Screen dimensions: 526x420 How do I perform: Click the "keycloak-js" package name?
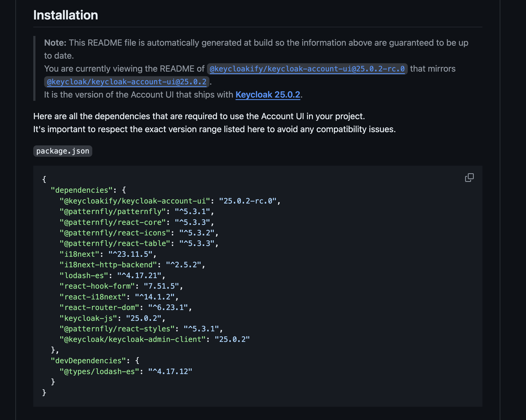coord(88,318)
